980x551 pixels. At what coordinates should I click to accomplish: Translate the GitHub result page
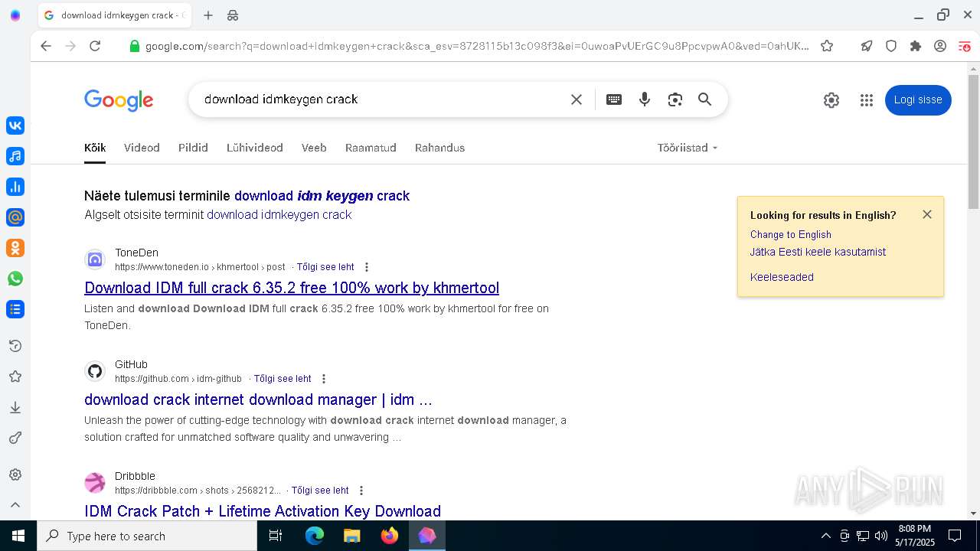click(283, 379)
